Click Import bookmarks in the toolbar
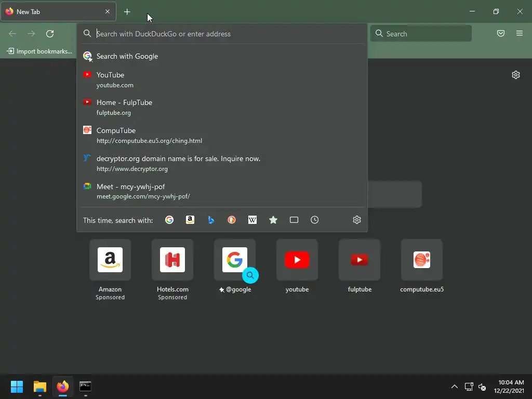Screen dimensions: 532x399 click(x=39, y=51)
